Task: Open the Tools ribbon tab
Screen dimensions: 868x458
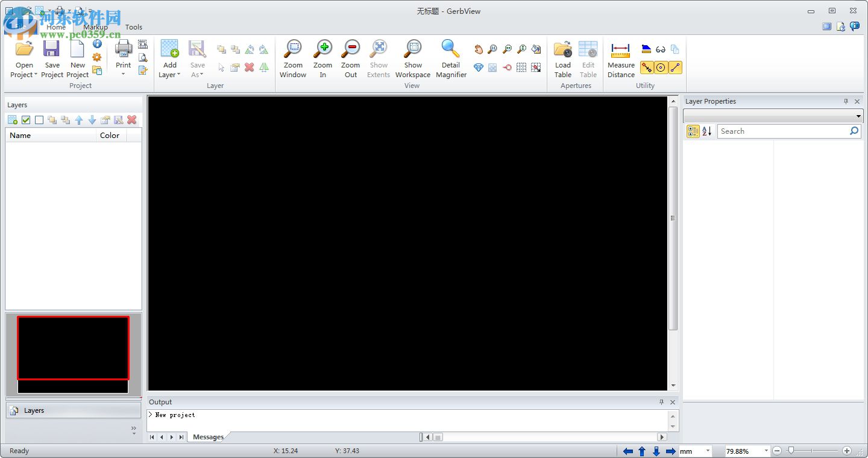Action: (134, 27)
